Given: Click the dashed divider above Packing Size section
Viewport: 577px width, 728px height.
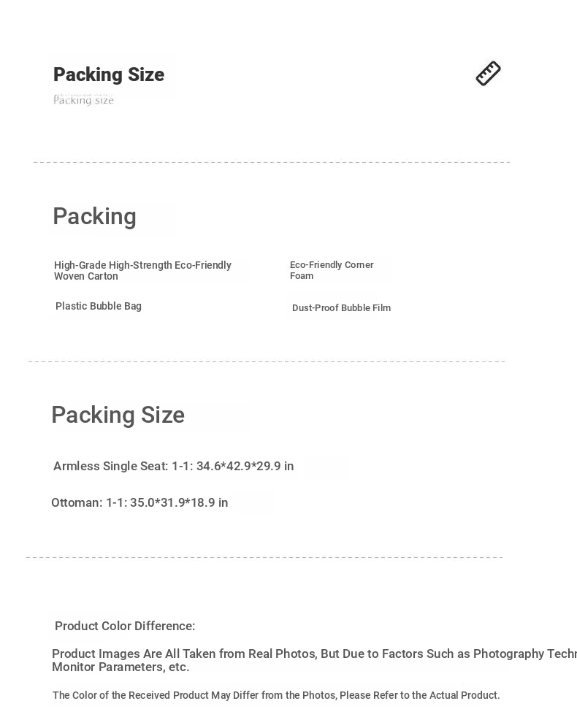Looking at the screenshot, I should point(267,361).
